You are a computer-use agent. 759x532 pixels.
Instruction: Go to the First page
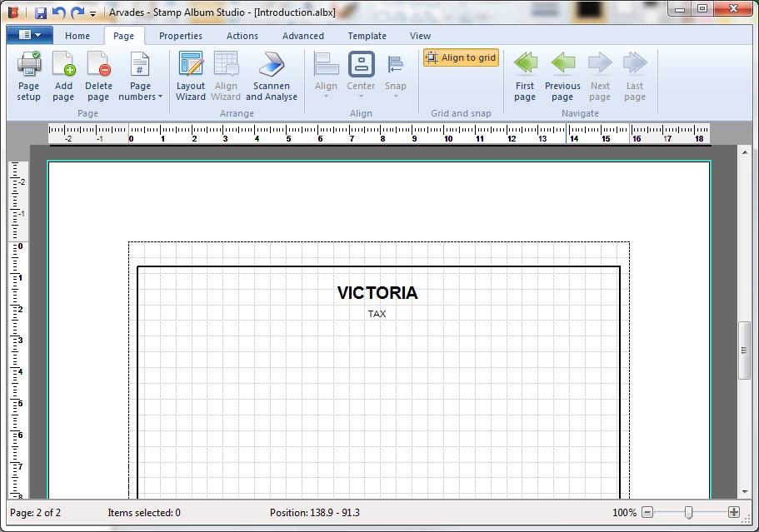pyautogui.click(x=525, y=77)
